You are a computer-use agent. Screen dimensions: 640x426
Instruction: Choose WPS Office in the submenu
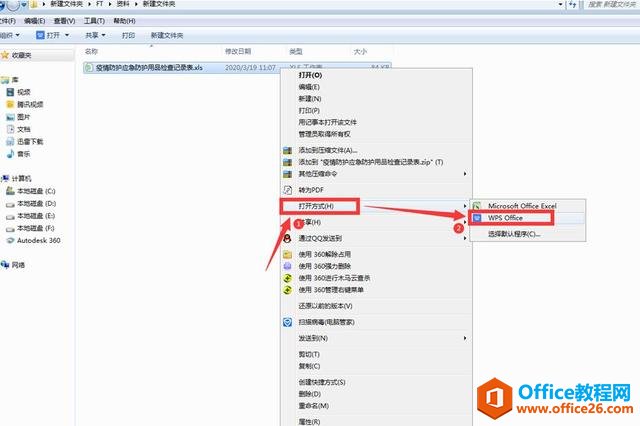click(505, 218)
